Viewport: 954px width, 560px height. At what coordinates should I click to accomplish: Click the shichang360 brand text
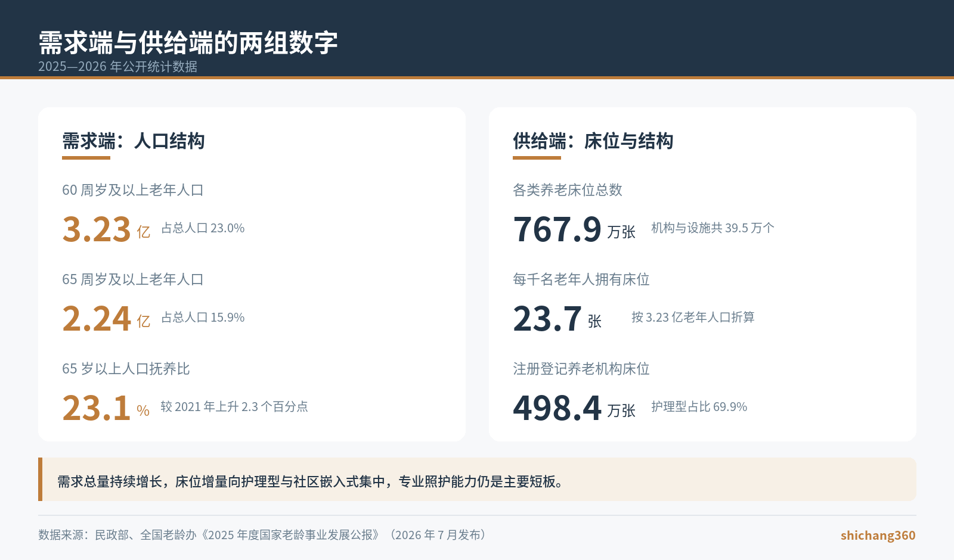[878, 536]
